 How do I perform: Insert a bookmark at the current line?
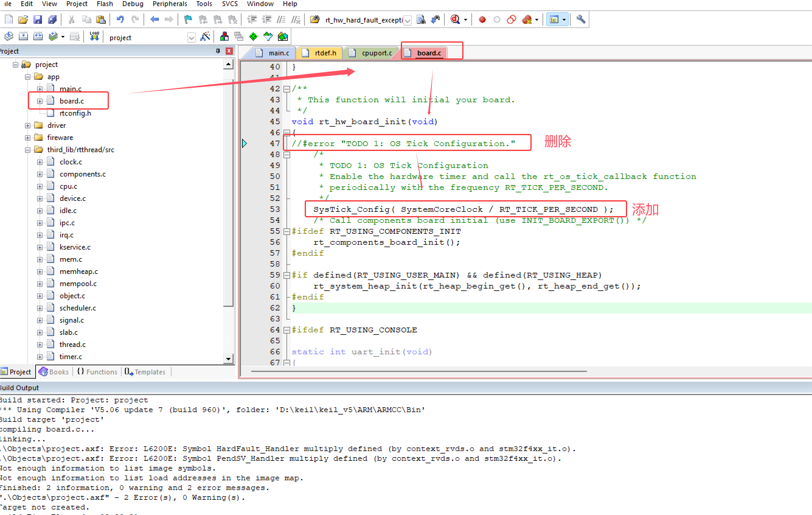pyautogui.click(x=188, y=19)
